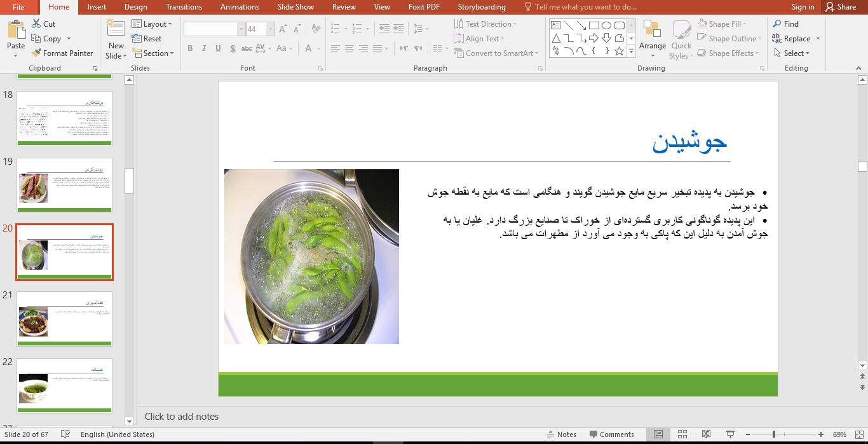Viewport: 868px width, 444px height.
Task: Click the Paste icon
Action: click(x=16, y=30)
